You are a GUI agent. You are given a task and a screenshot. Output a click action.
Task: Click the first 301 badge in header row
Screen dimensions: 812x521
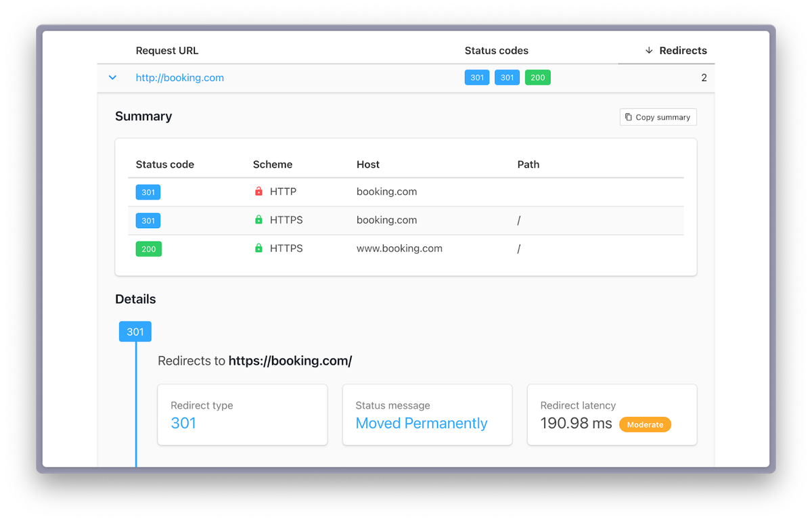pyautogui.click(x=477, y=78)
